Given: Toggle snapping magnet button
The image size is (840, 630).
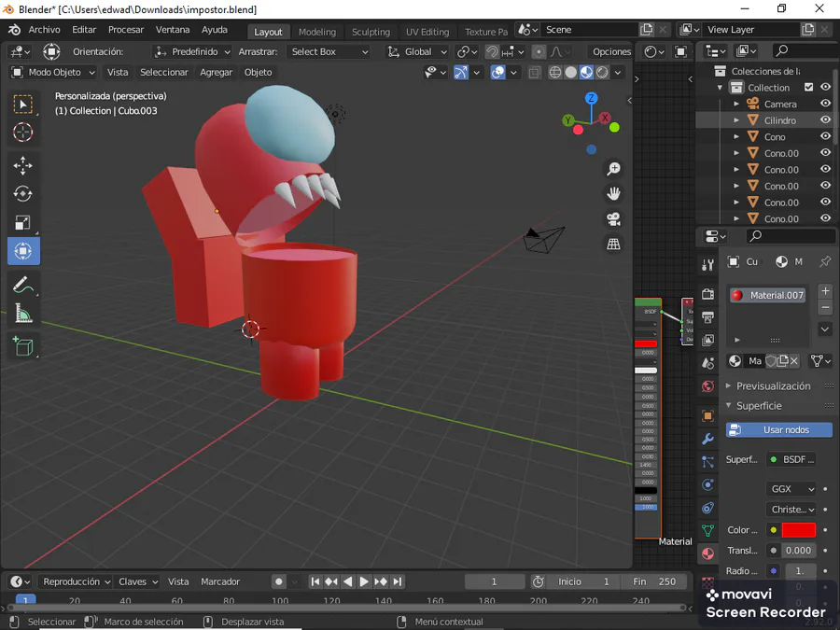Looking at the screenshot, I should [491, 51].
